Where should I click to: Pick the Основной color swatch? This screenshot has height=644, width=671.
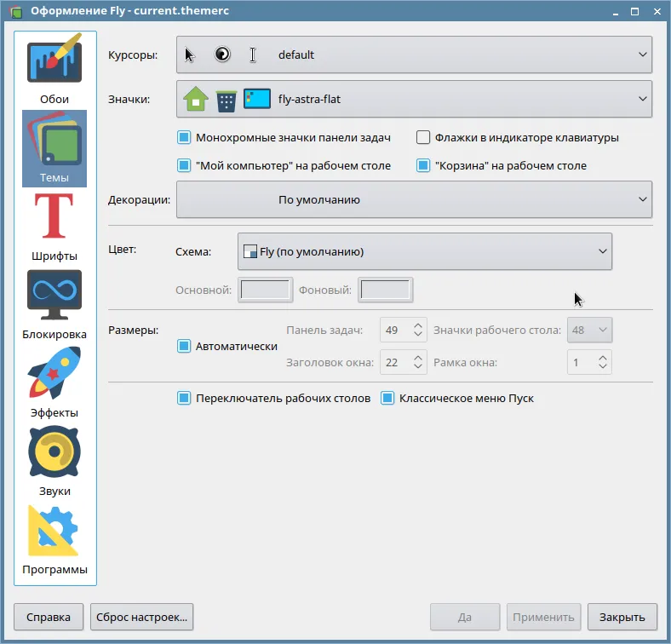point(266,290)
